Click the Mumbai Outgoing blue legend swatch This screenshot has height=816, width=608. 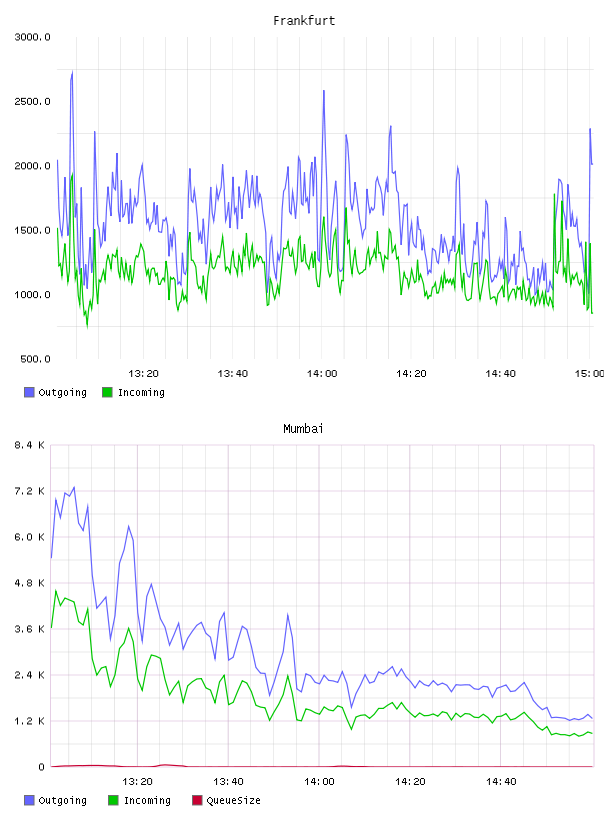[29, 800]
